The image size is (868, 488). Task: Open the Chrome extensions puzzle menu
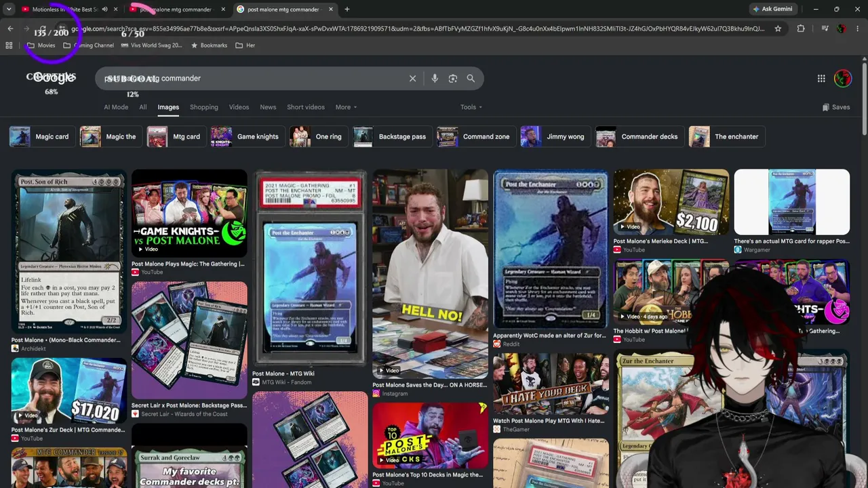pyautogui.click(x=801, y=28)
